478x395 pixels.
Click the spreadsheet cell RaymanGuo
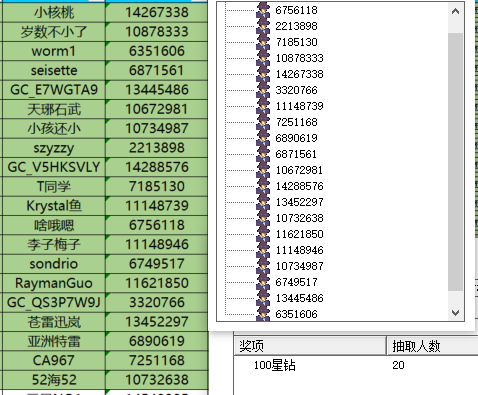54,283
